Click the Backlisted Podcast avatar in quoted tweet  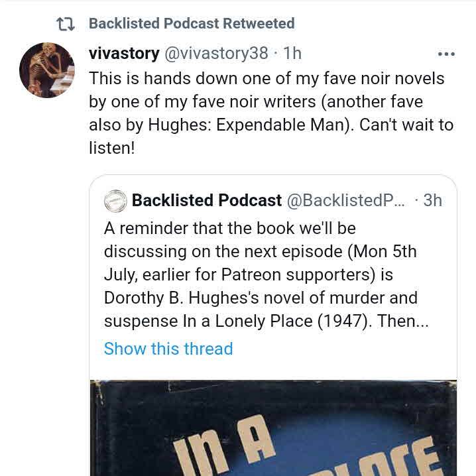(x=115, y=201)
